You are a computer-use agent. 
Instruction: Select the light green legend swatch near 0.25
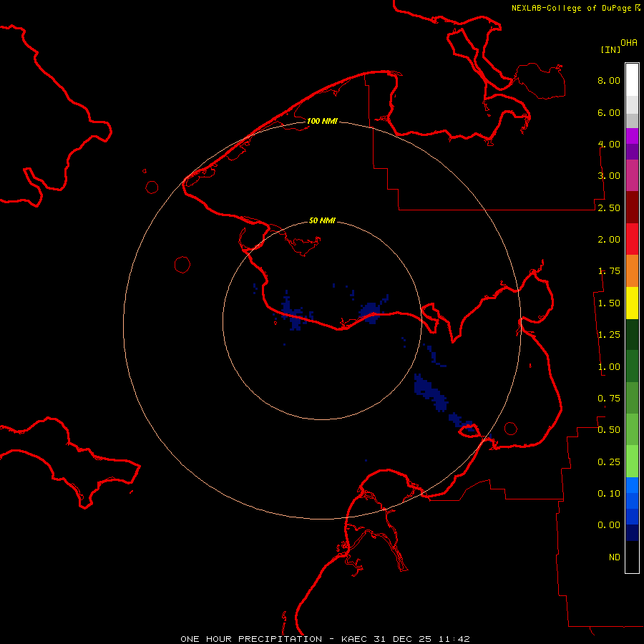click(x=632, y=462)
